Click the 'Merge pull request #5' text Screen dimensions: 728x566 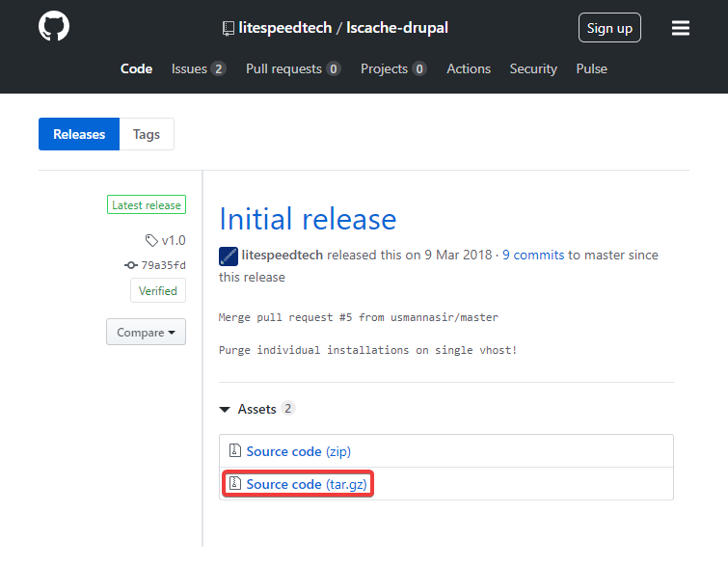point(285,317)
